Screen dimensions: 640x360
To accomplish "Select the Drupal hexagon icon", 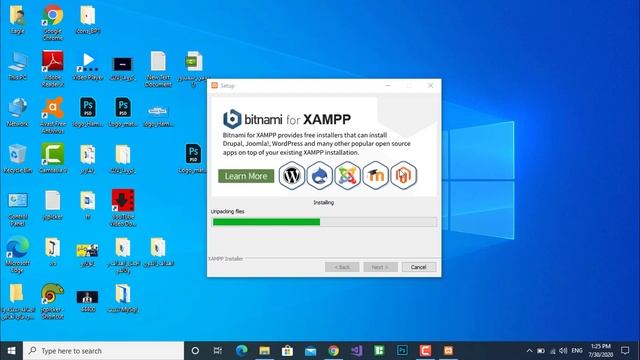I will pyautogui.click(x=320, y=176).
